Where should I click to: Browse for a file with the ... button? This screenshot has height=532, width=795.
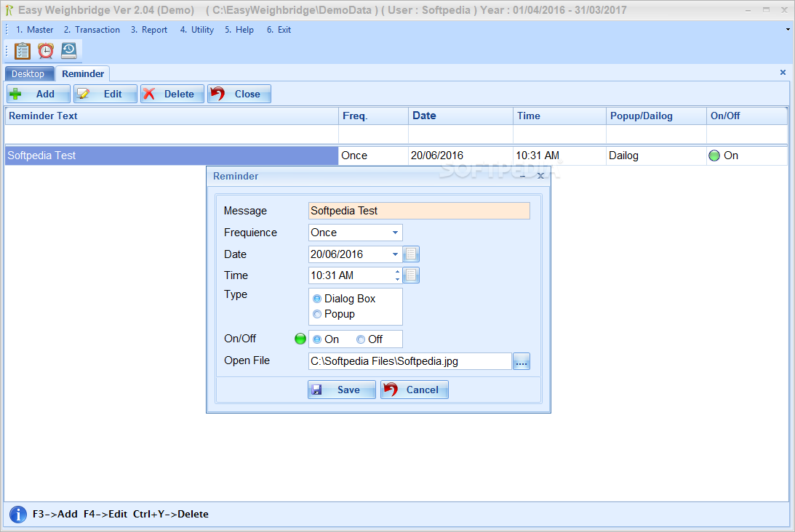522,361
